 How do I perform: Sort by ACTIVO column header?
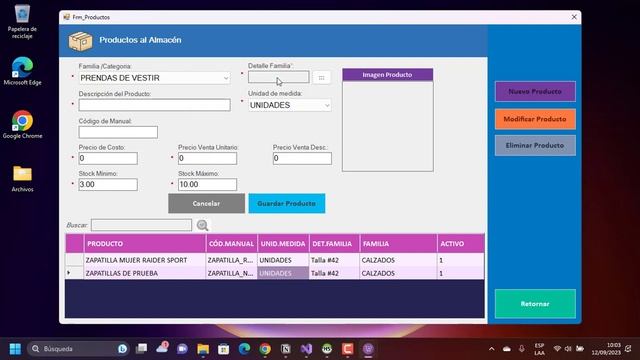click(461, 244)
